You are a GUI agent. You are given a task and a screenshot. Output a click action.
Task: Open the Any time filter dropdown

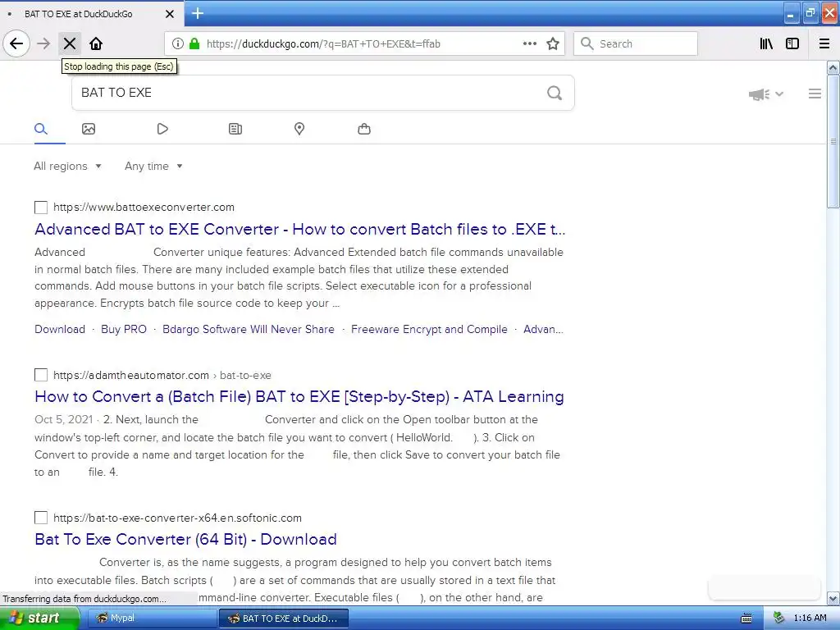(x=153, y=166)
